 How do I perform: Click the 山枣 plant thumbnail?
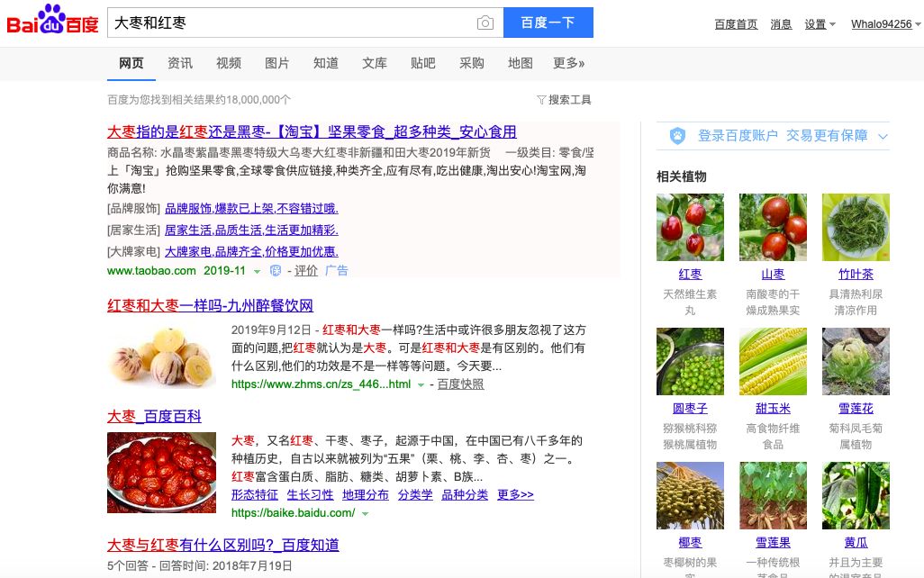point(773,228)
